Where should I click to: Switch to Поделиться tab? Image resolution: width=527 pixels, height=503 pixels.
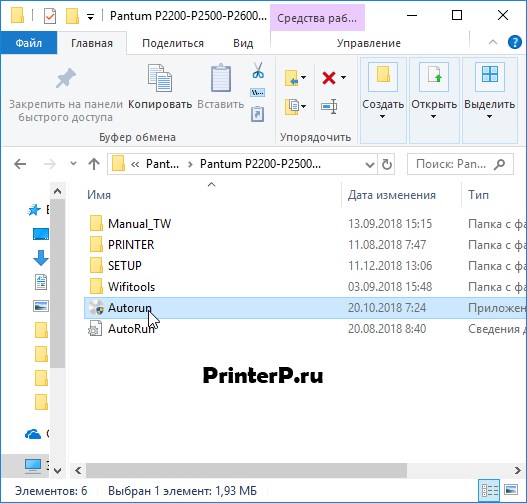point(173,43)
